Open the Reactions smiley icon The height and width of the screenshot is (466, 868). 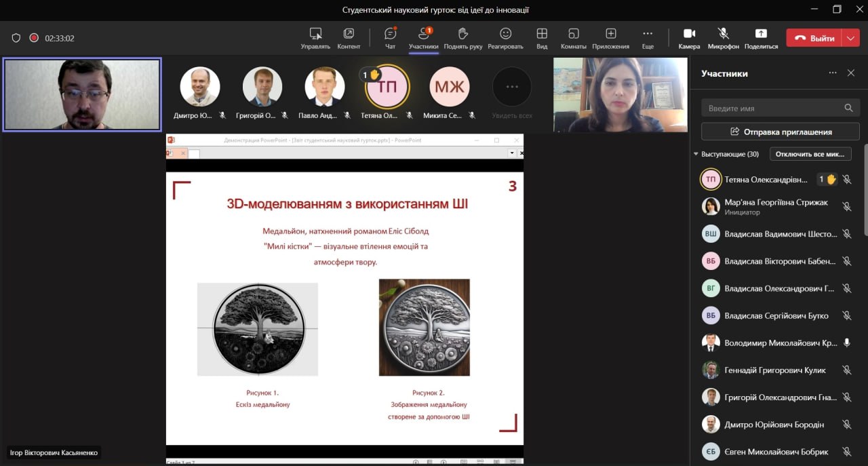505,34
